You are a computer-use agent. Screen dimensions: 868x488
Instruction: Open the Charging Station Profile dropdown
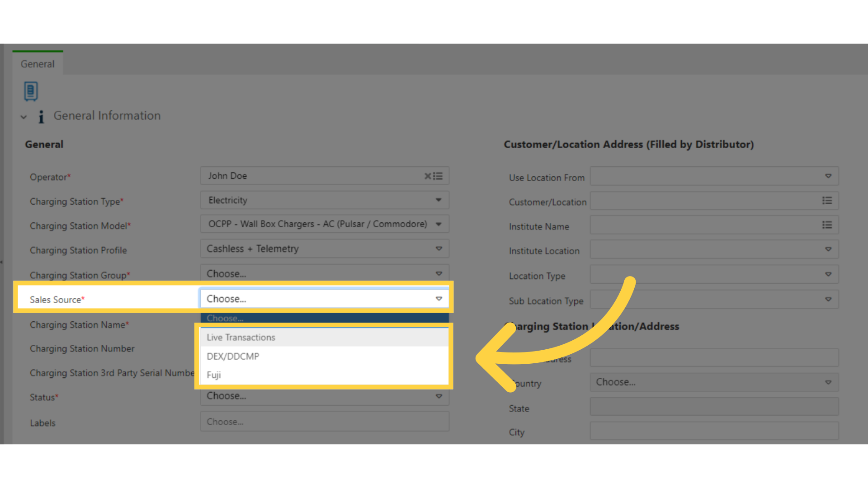325,249
